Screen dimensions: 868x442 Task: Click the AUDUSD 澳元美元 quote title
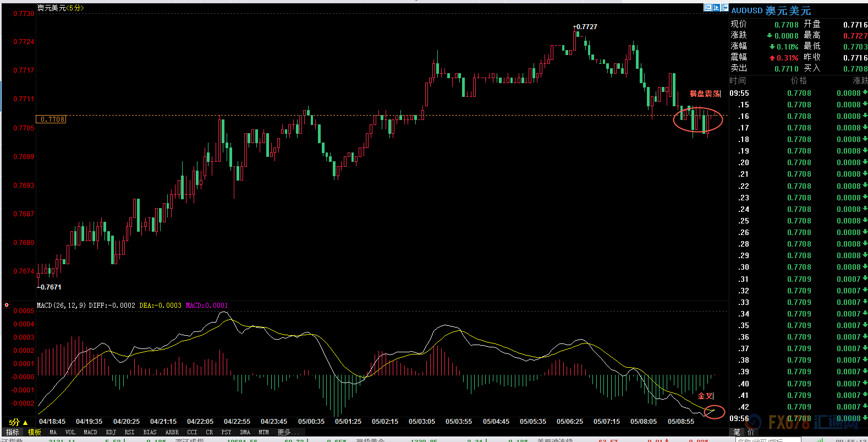[771, 10]
